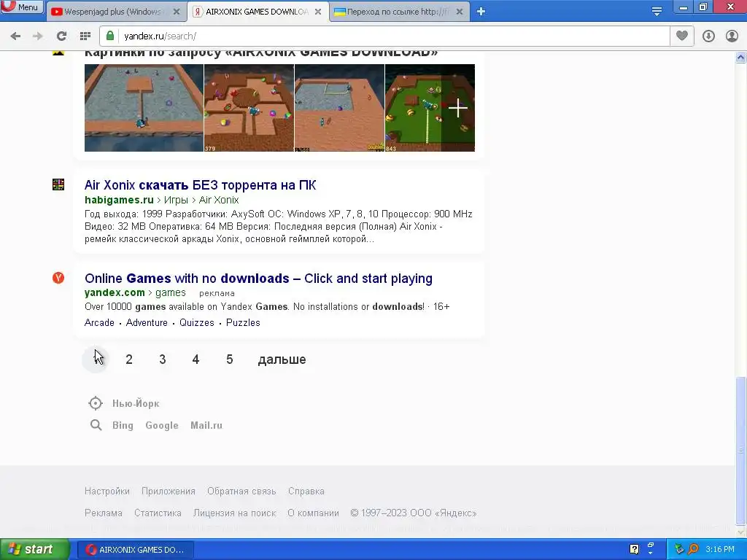Open a new tab with plus button
The width and height of the screenshot is (747, 560).
click(x=481, y=12)
